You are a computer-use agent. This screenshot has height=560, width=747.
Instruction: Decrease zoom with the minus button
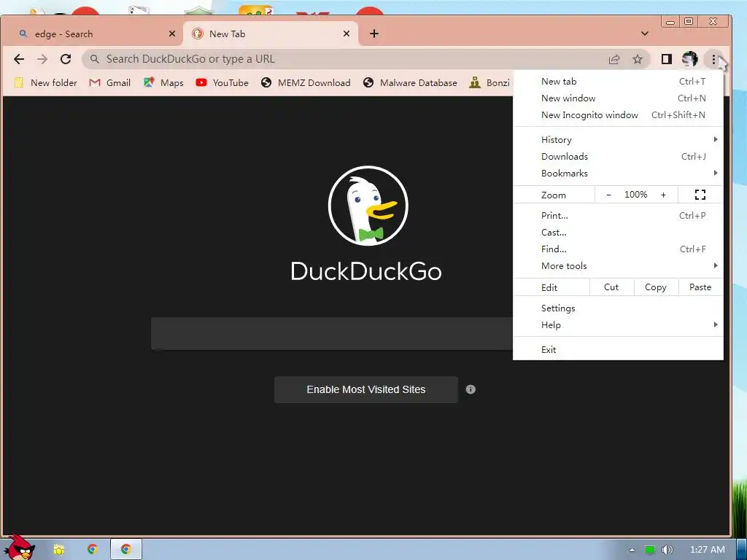click(608, 195)
